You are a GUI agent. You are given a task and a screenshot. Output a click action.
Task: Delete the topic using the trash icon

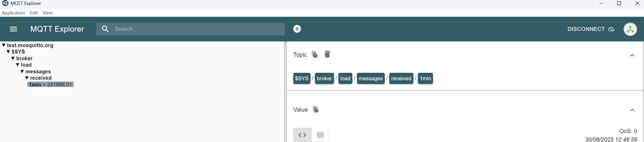[x=327, y=54]
